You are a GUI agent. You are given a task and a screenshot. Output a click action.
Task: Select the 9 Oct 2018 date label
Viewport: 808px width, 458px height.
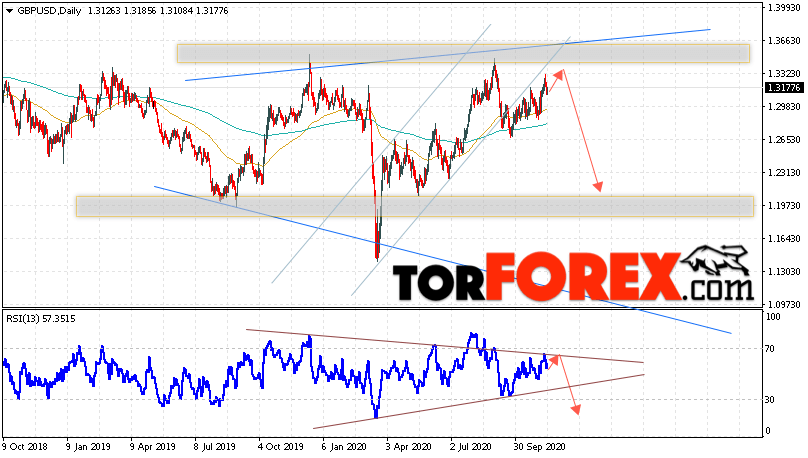click(25, 447)
